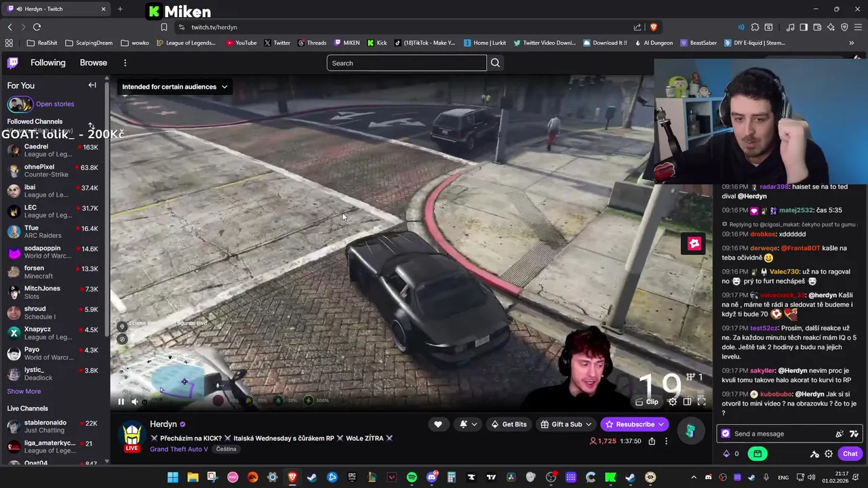
Task: Show hidden system tray icons chevron
Action: 693,477
